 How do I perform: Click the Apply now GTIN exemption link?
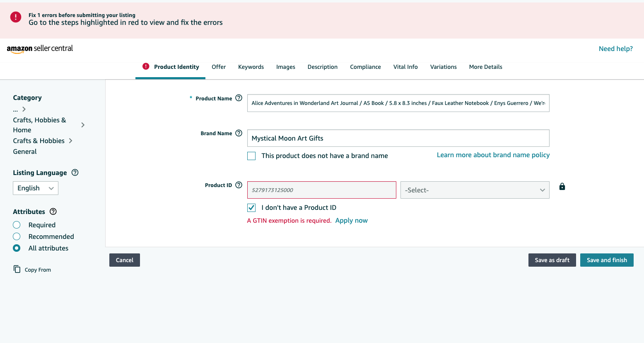[352, 221]
